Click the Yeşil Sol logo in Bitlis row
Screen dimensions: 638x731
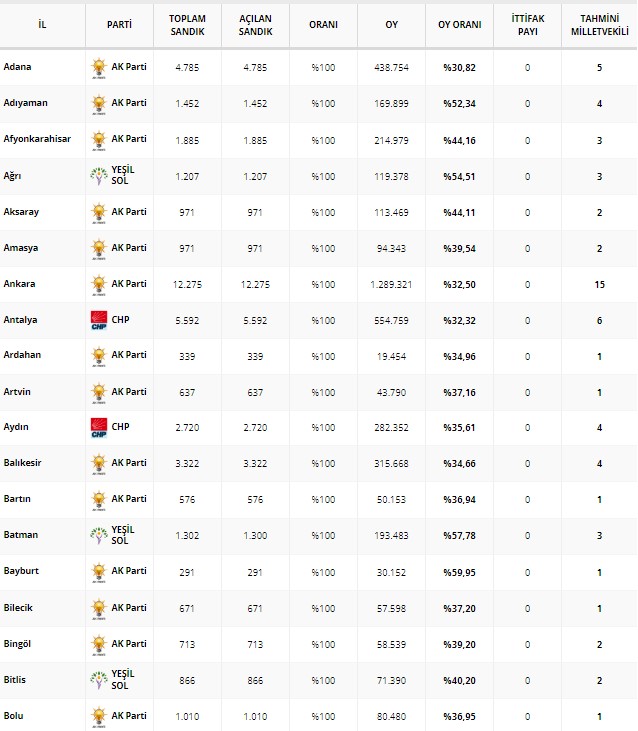click(x=99, y=680)
